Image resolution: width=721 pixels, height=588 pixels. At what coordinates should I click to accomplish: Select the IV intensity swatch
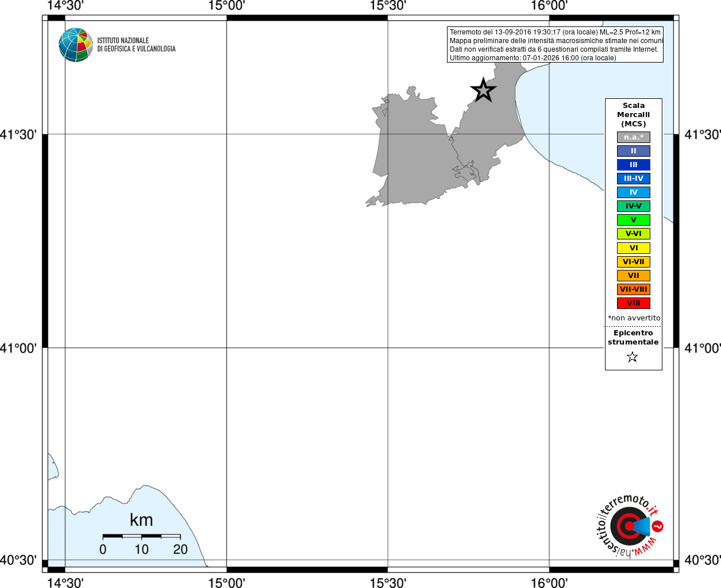click(x=634, y=192)
